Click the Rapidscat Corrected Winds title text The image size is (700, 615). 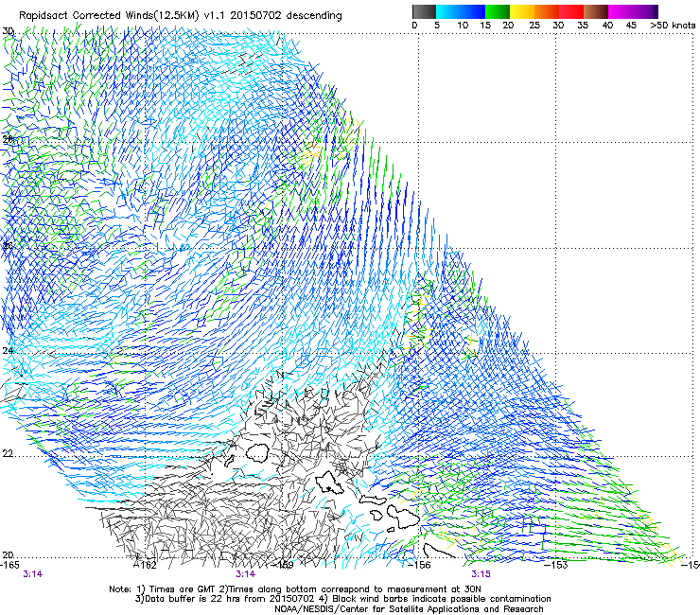click(x=181, y=16)
